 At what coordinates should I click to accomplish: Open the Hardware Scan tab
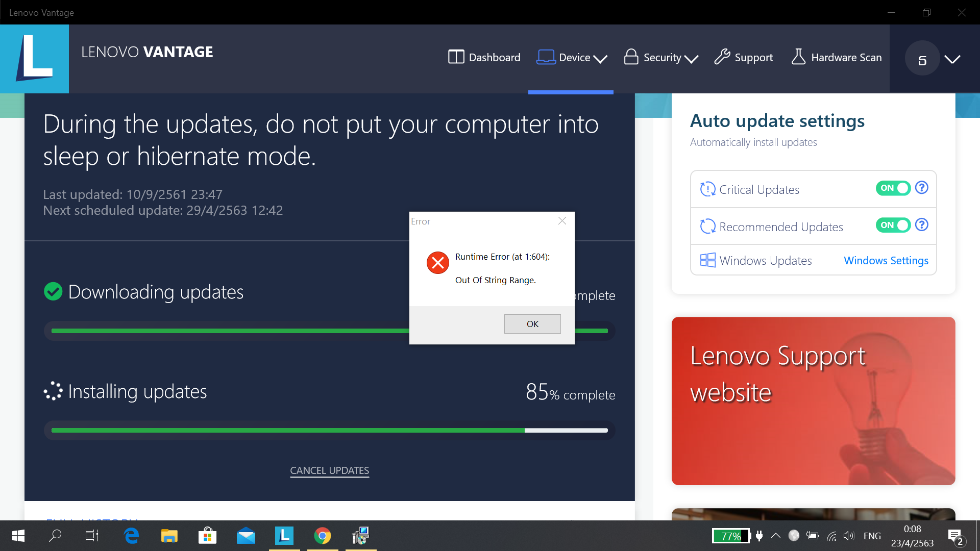click(836, 58)
